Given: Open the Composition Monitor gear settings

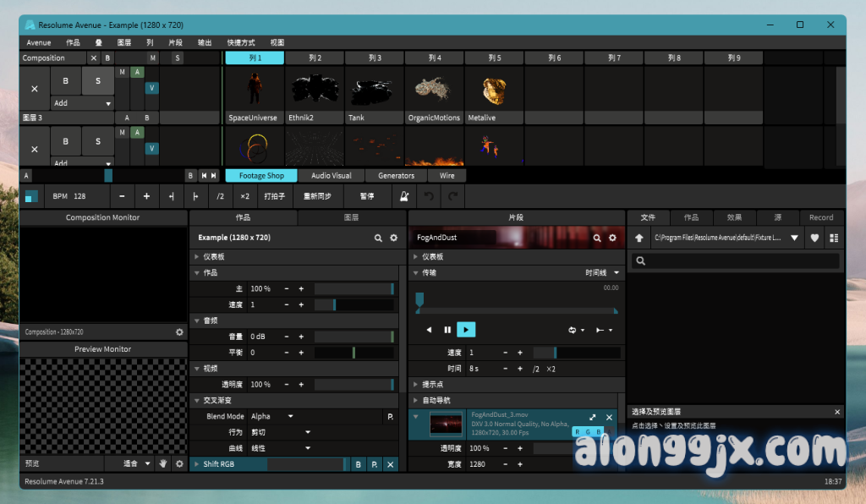Looking at the screenshot, I should pyautogui.click(x=179, y=332).
